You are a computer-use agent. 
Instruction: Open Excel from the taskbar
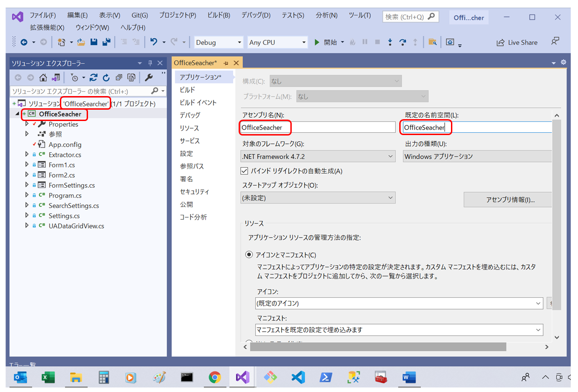point(48,377)
